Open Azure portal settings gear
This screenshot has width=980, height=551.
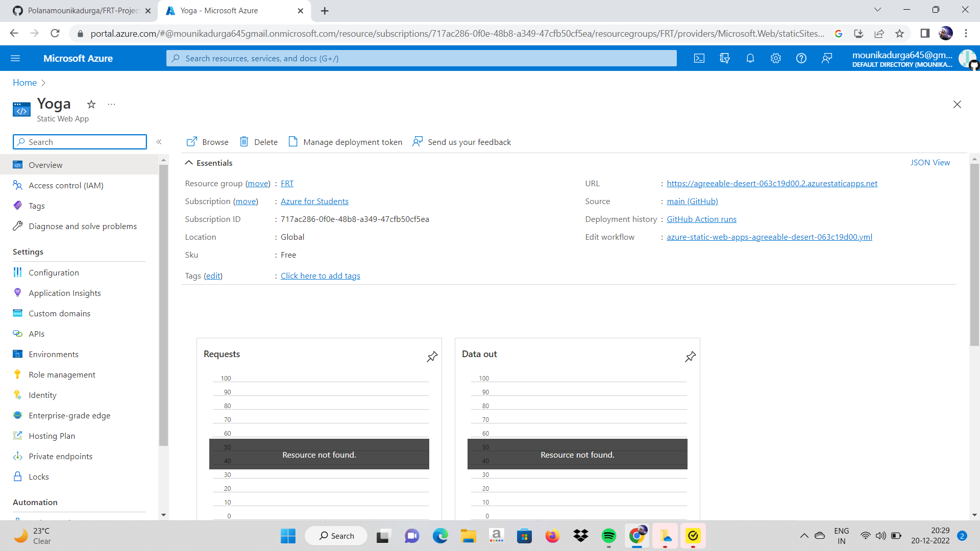(x=775, y=58)
